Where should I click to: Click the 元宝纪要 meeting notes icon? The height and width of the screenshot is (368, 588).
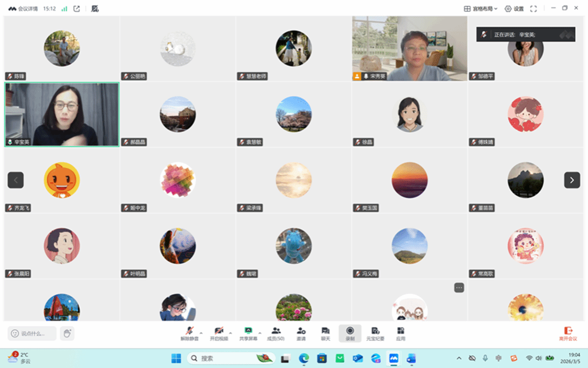pyautogui.click(x=375, y=333)
